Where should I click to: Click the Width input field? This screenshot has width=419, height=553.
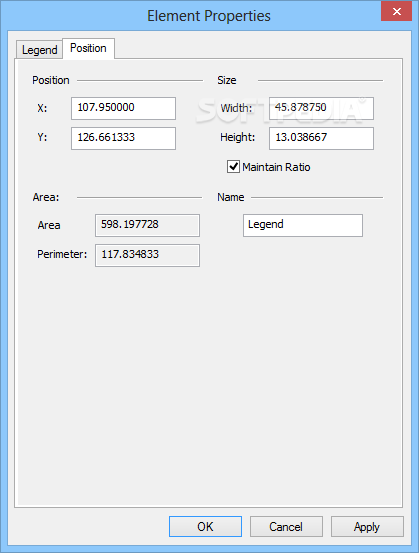[321, 108]
